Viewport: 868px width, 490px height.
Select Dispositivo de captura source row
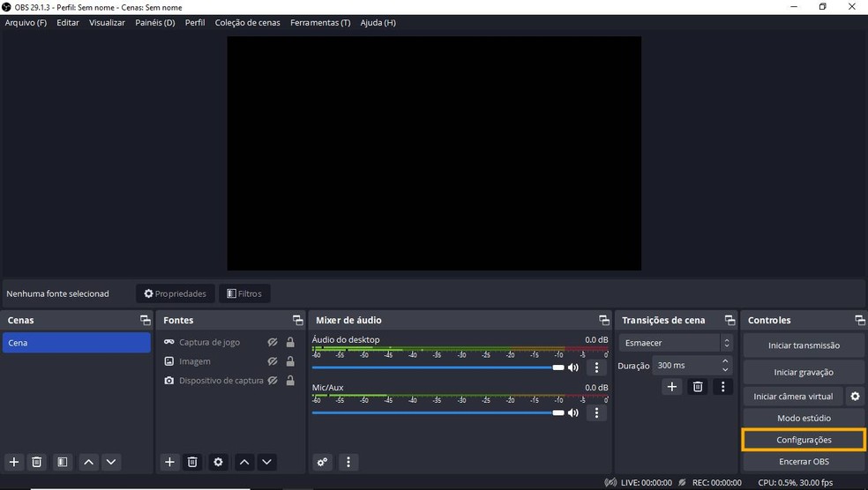(x=231, y=381)
